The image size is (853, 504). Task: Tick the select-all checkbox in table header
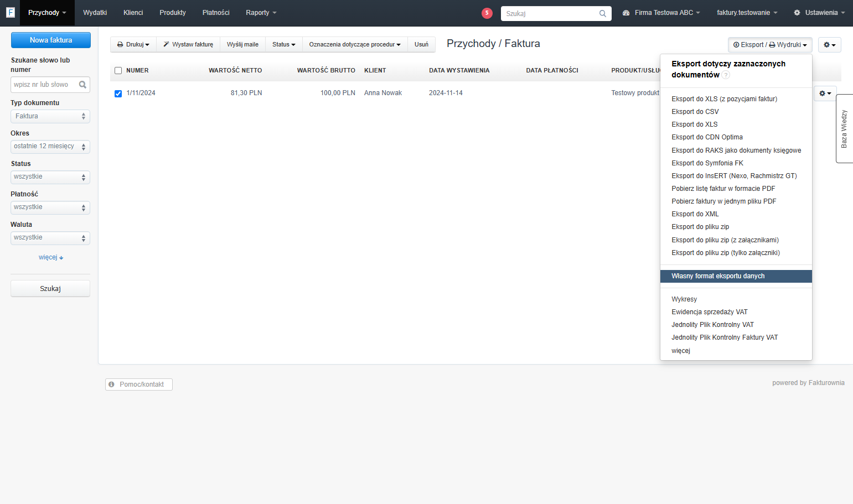click(118, 70)
